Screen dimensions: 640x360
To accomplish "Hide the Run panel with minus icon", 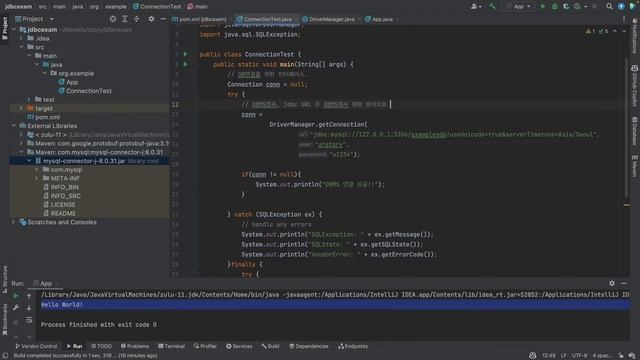I will click(x=624, y=283).
